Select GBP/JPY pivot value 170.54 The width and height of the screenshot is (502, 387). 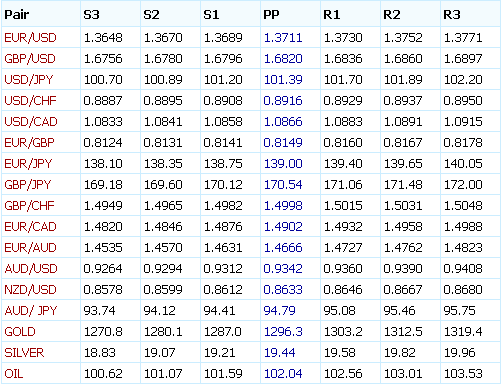283,185
